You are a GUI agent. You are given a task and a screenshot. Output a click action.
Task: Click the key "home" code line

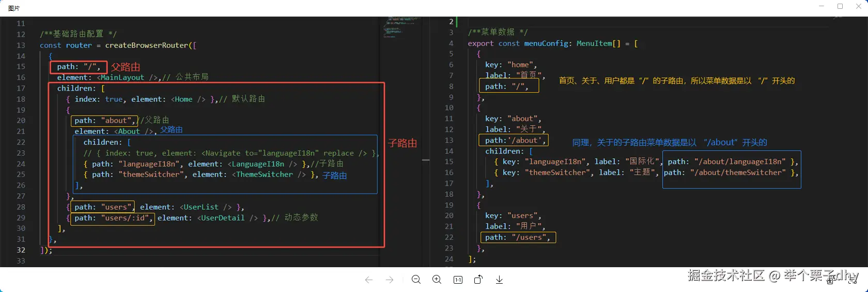pos(511,65)
